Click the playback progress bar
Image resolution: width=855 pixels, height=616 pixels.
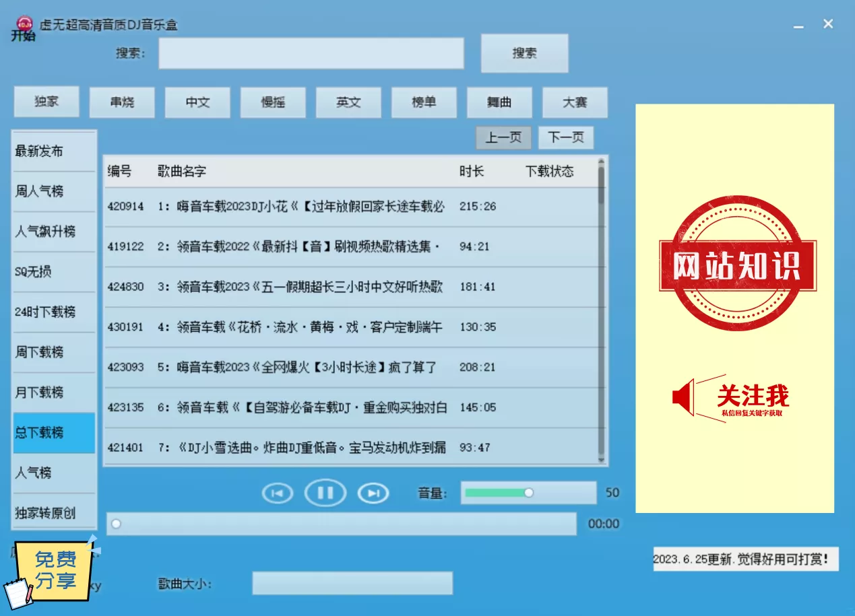pyautogui.click(x=341, y=524)
